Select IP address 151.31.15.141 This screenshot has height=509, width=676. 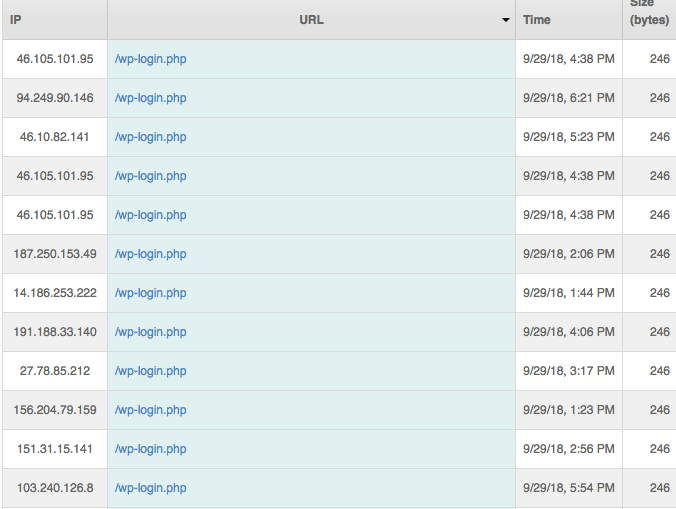point(55,449)
